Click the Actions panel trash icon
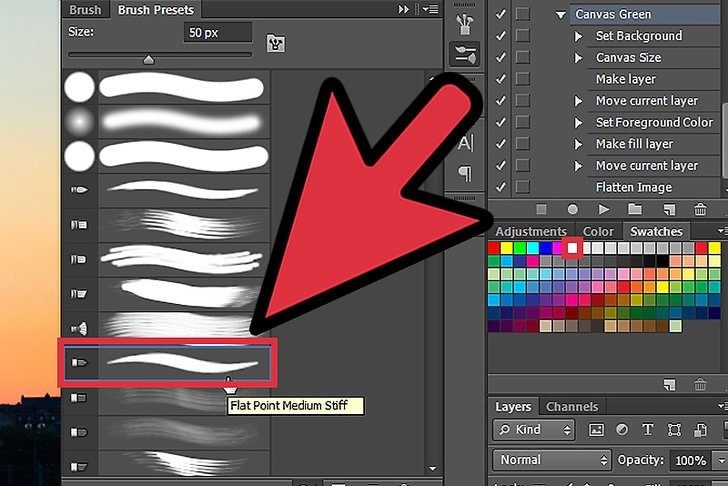 click(699, 209)
